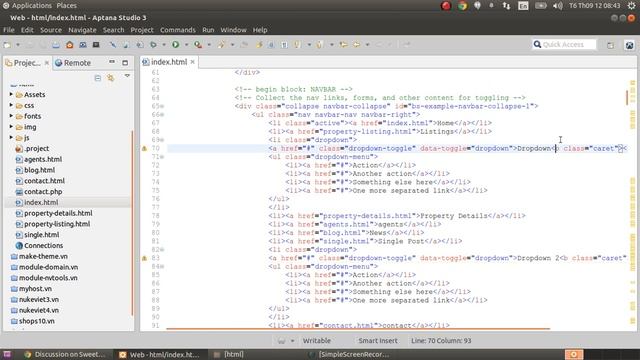Click the editor horizontal scrollbar
The image size is (640, 360).
(358, 328)
